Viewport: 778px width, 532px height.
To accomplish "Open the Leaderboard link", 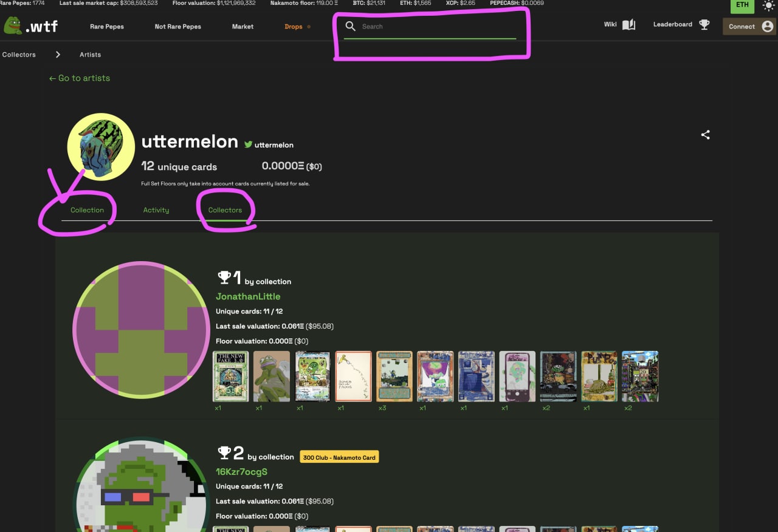I will click(673, 25).
